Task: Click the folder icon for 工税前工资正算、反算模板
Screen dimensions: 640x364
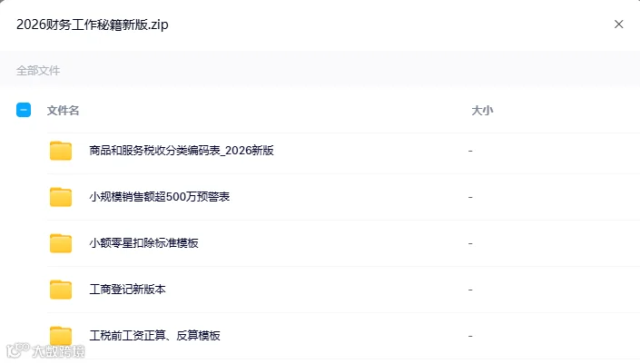Action: [x=61, y=336]
